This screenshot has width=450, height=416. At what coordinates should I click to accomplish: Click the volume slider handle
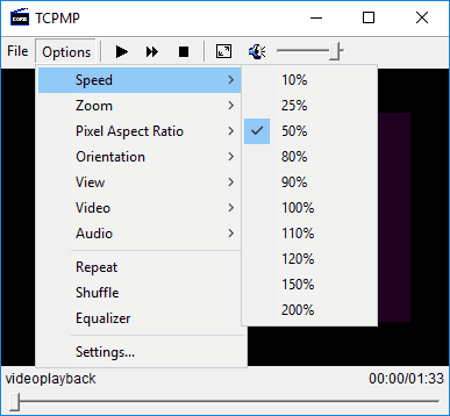click(x=335, y=51)
